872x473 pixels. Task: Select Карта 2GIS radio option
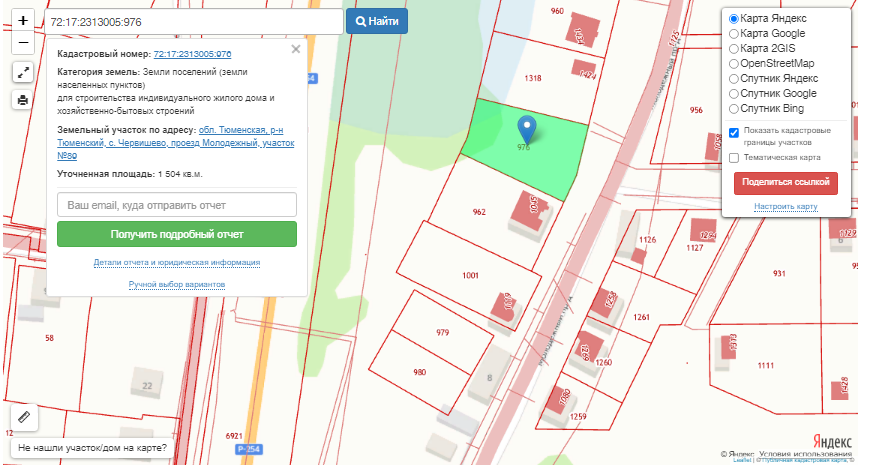point(734,49)
